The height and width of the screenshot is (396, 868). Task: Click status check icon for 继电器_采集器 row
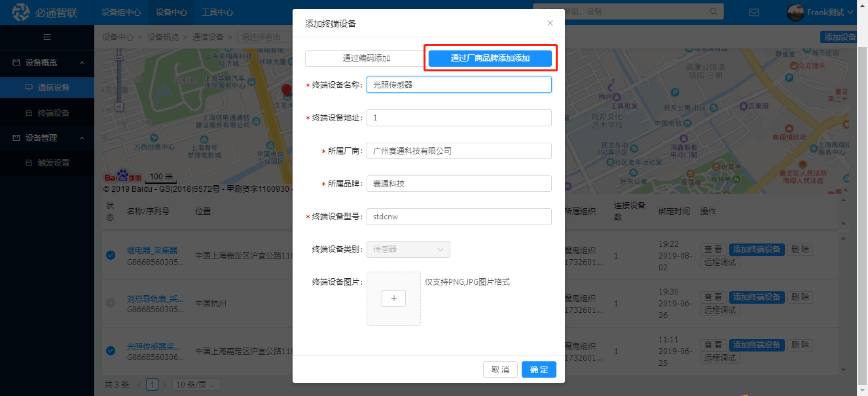tap(111, 255)
